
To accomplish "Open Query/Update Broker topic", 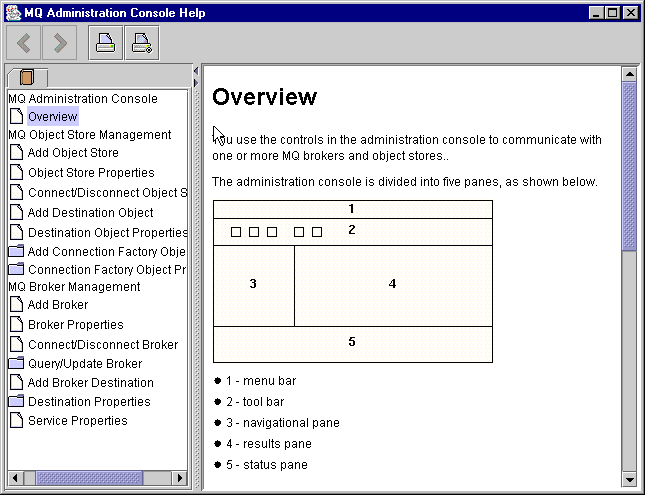I will point(85,364).
